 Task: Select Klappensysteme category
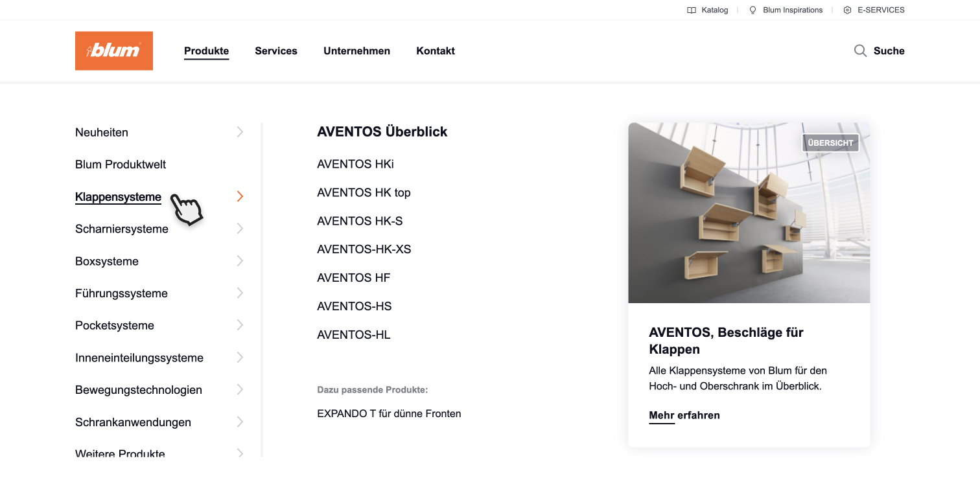[118, 197]
